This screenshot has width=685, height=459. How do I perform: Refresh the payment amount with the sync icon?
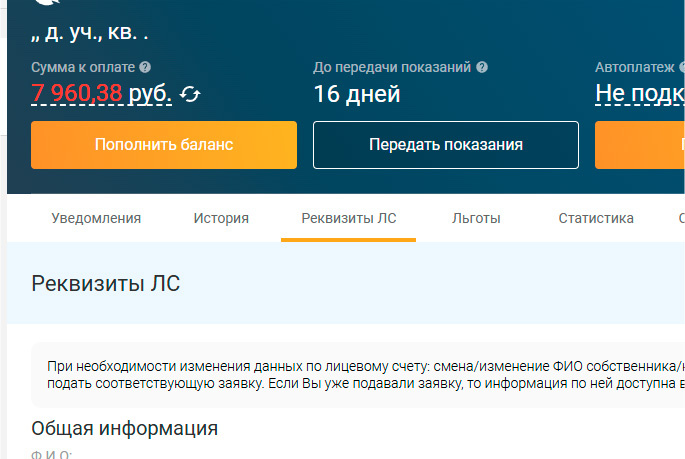click(190, 94)
